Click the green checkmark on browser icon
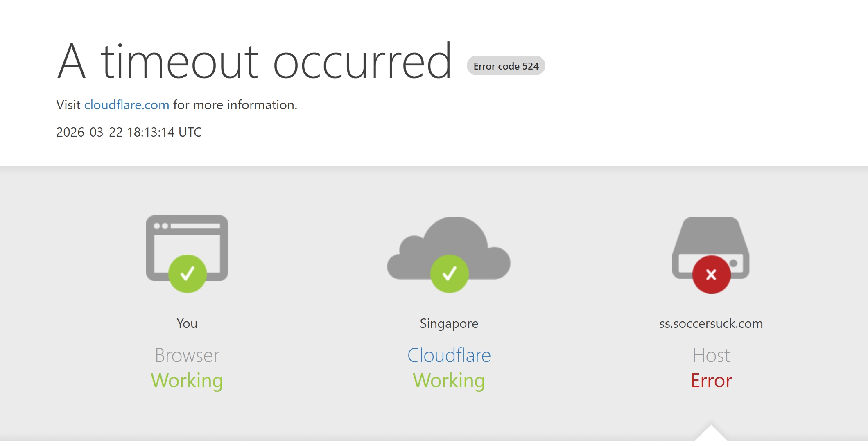This screenshot has width=868, height=447. pyautogui.click(x=188, y=273)
